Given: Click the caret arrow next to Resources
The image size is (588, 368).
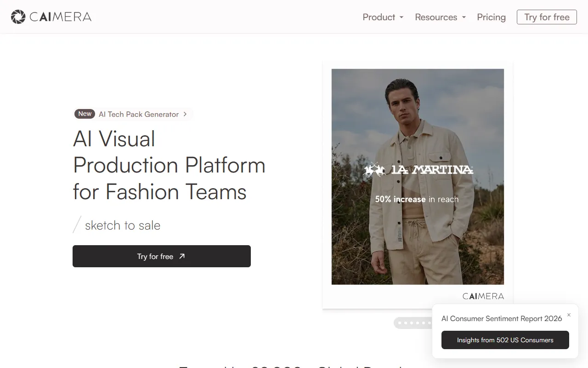Looking at the screenshot, I should coord(464,17).
